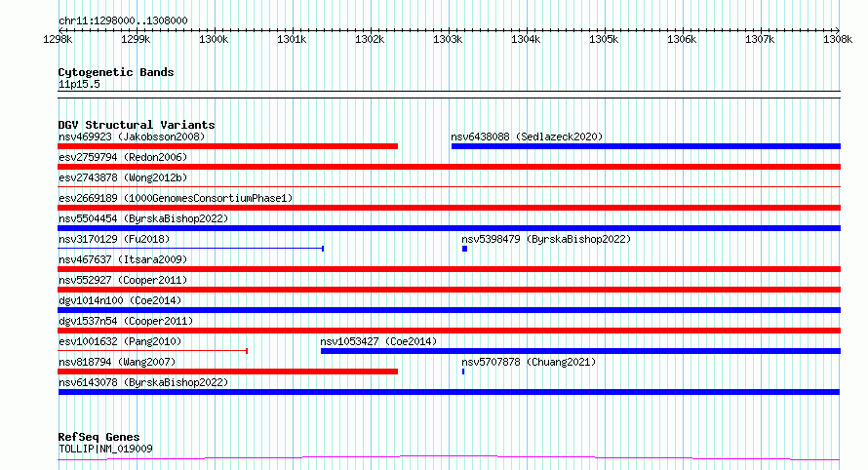Click the small blue nsv5398479 variant square
Image resolution: width=868 pixels, height=470 pixels.
[465, 249]
